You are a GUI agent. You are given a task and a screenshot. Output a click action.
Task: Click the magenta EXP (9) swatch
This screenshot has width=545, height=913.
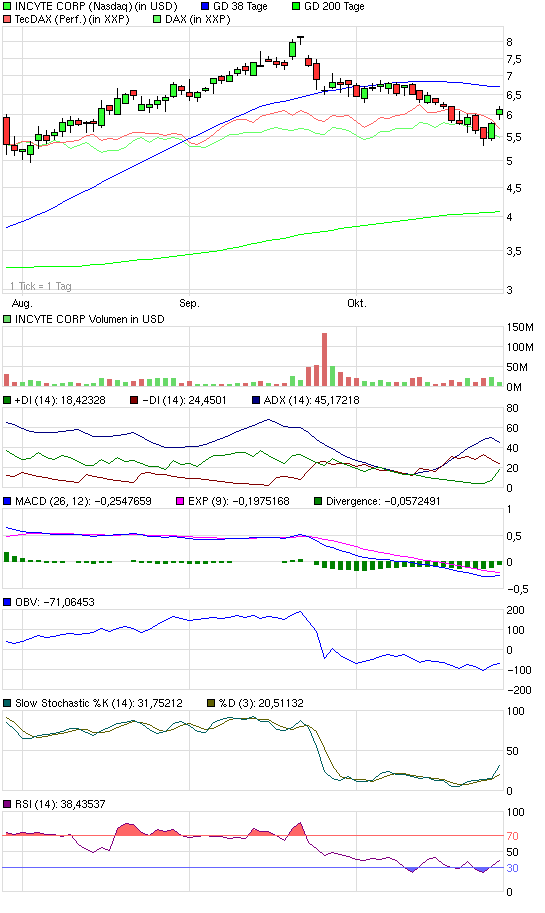coord(180,501)
